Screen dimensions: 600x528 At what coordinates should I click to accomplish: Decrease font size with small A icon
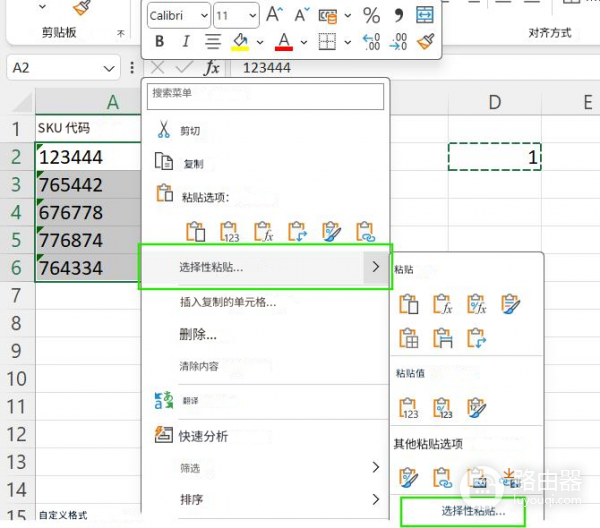click(302, 15)
